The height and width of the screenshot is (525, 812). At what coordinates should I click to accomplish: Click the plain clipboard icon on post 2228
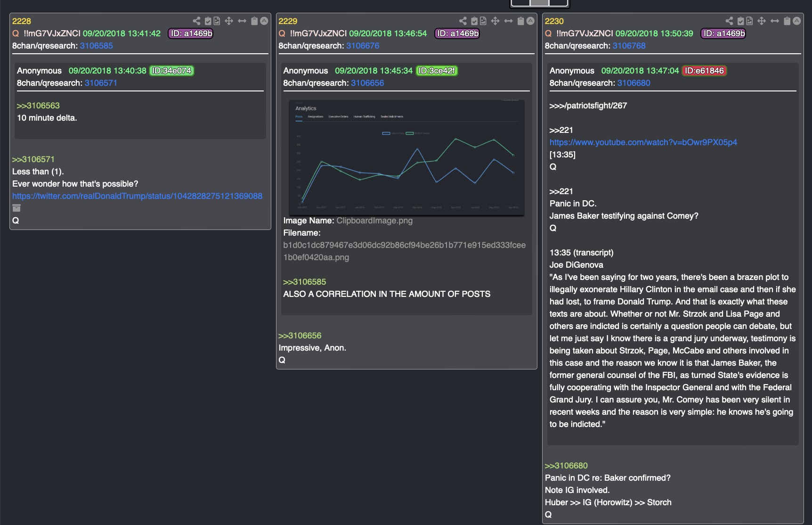coord(254,21)
